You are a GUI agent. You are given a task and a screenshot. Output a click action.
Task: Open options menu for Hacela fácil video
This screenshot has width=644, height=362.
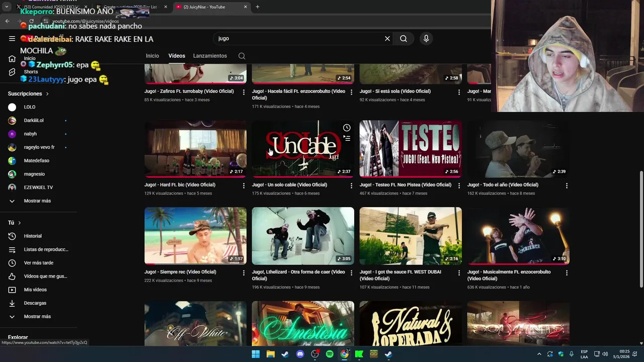352,92
